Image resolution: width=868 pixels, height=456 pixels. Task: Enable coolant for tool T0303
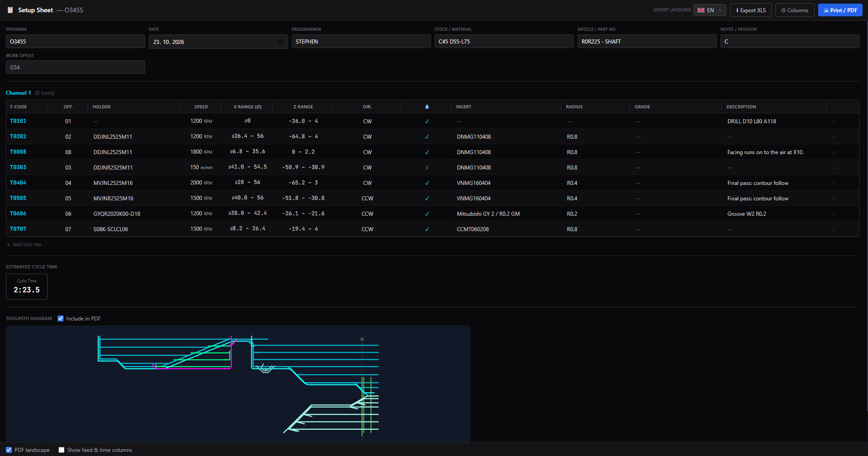427,168
